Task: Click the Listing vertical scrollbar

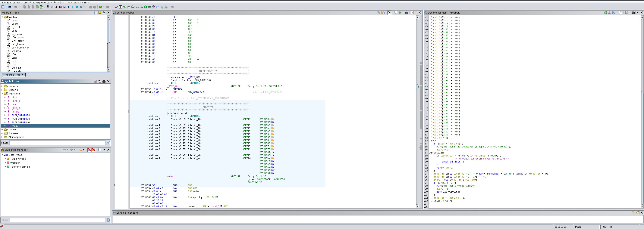Action: point(417,112)
